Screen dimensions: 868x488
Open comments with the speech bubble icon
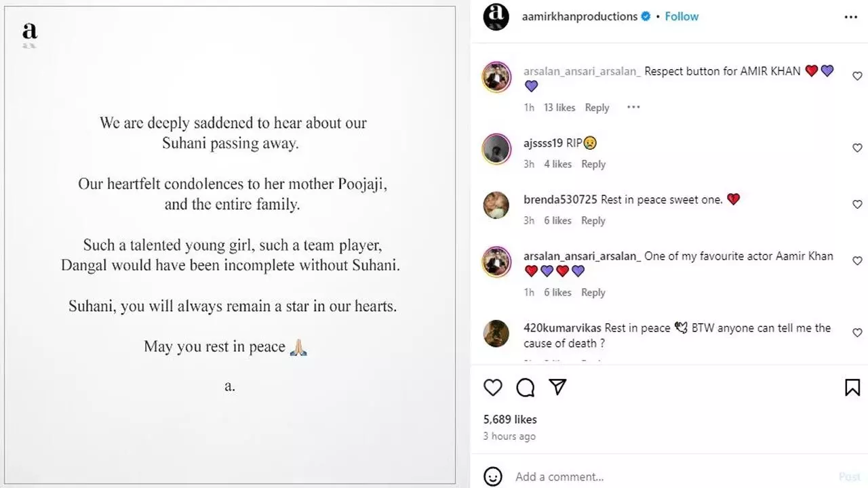[526, 387]
